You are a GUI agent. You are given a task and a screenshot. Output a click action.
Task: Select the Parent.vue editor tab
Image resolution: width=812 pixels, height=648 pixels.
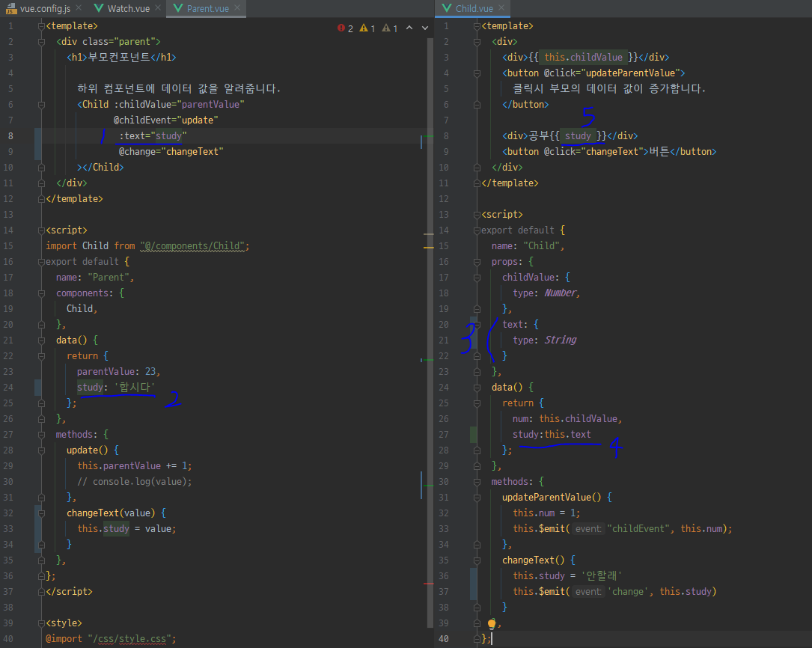point(207,8)
